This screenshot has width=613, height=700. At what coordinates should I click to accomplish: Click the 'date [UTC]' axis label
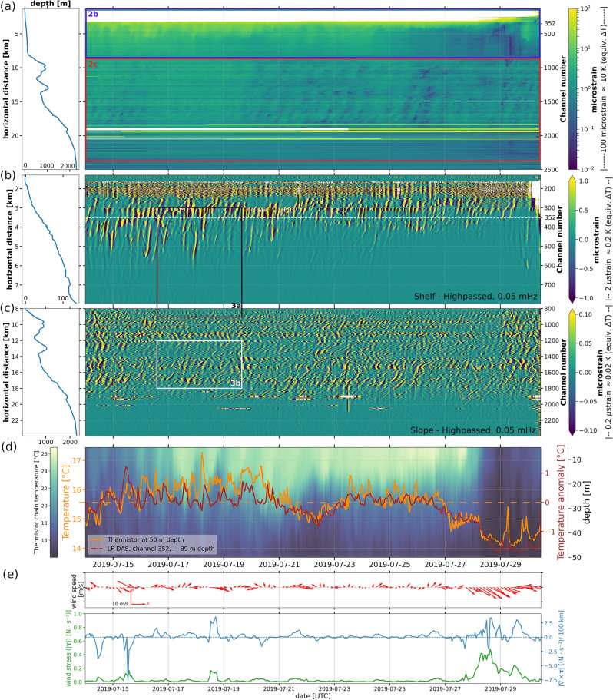click(x=313, y=695)
